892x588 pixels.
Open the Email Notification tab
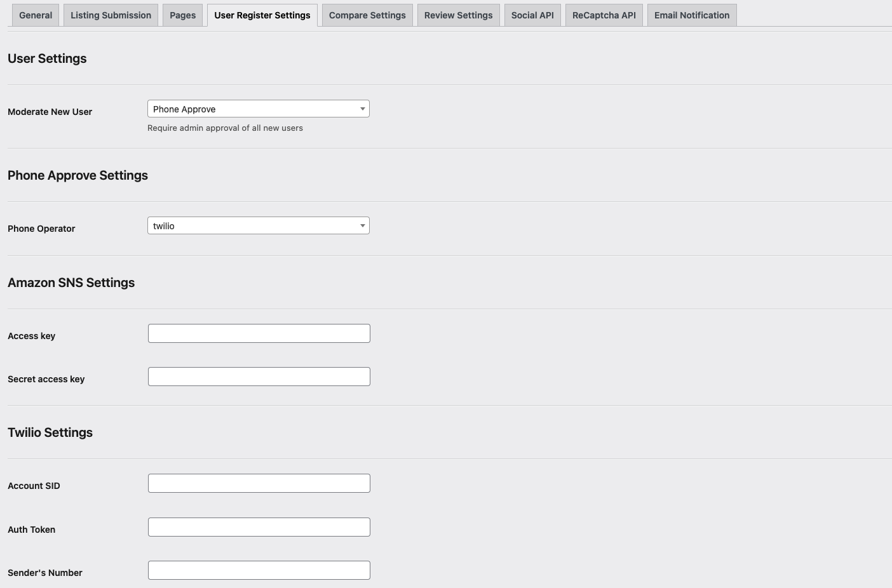(691, 15)
